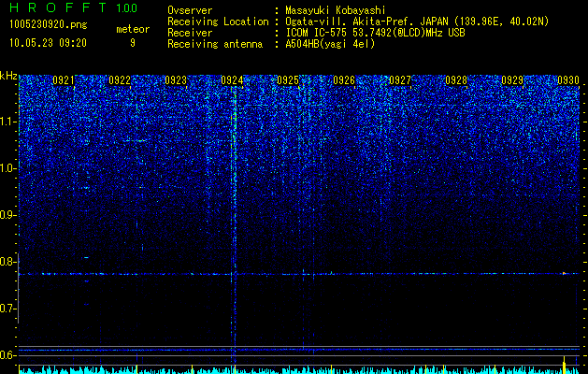
Task: Click the kHz axis unit label
Action: pos(8,76)
